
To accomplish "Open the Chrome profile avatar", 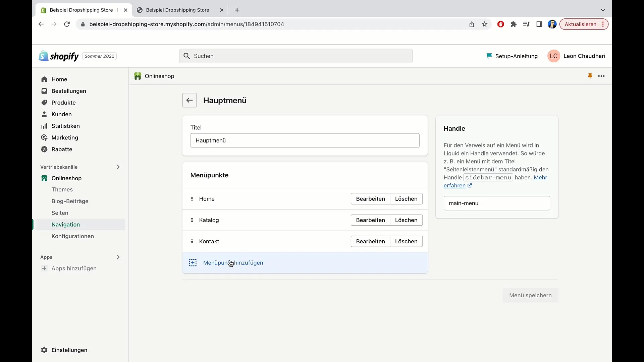I will pyautogui.click(x=552, y=24).
